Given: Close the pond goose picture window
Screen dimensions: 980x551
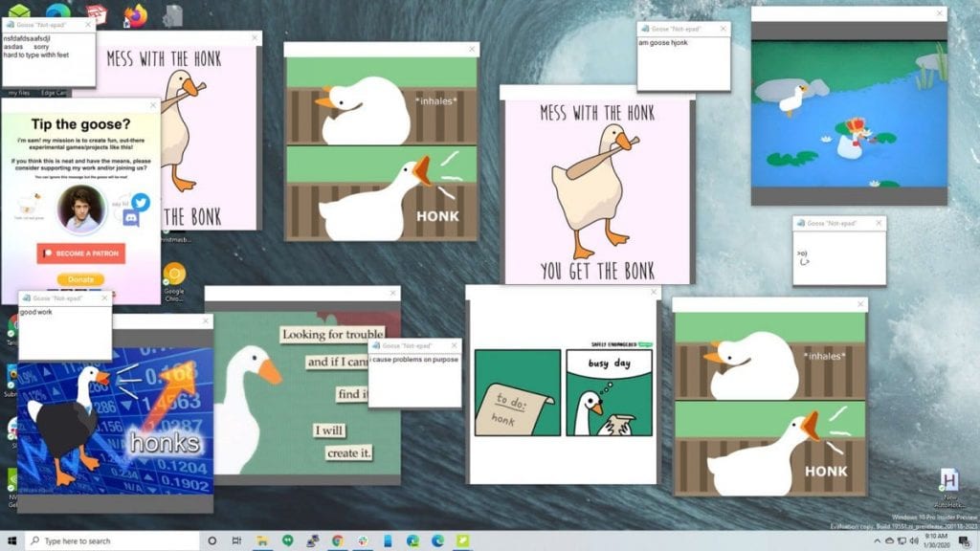Looking at the screenshot, I should point(940,13).
